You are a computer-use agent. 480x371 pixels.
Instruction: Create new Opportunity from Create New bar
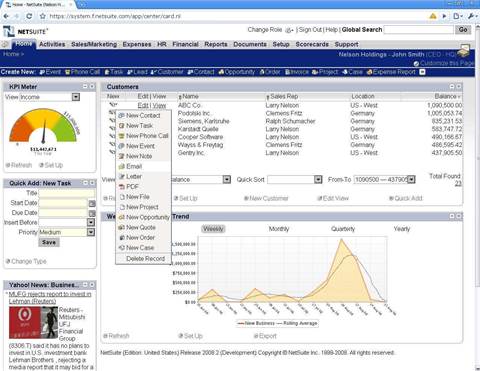237,72
